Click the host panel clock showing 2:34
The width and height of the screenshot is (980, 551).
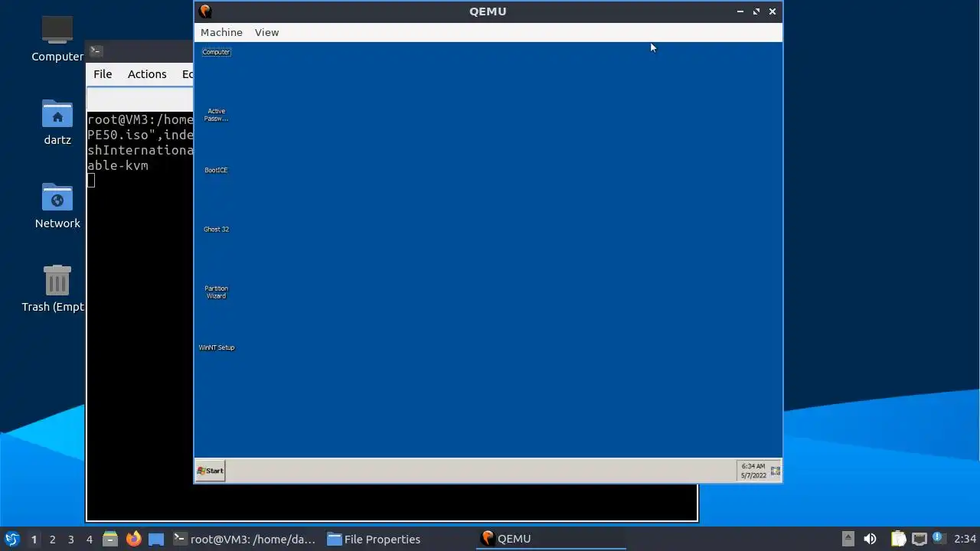(965, 539)
